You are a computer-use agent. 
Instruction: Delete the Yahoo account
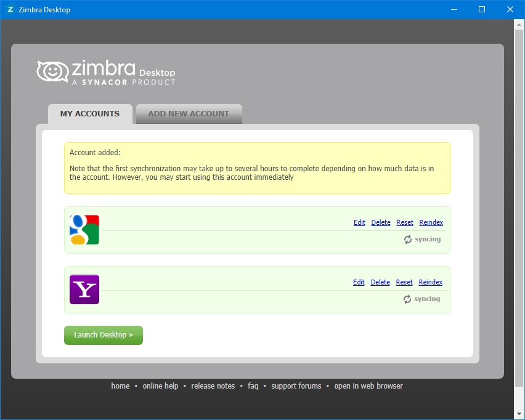(x=380, y=282)
